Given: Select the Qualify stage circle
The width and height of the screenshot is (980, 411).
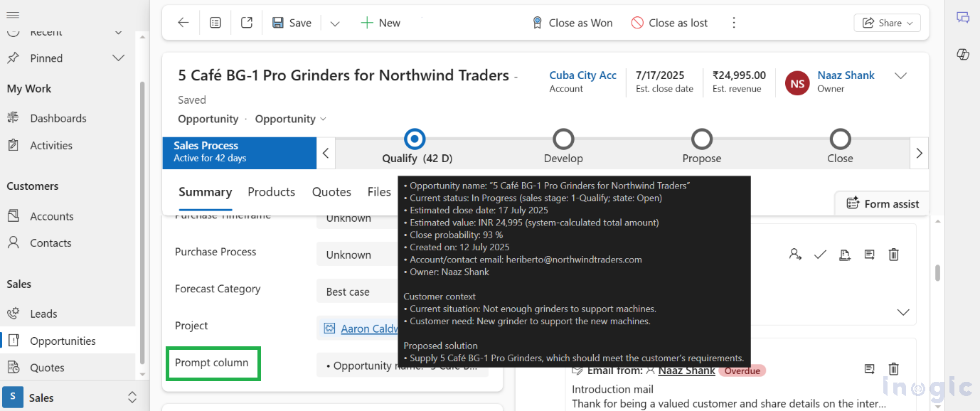Looking at the screenshot, I should coord(415,139).
